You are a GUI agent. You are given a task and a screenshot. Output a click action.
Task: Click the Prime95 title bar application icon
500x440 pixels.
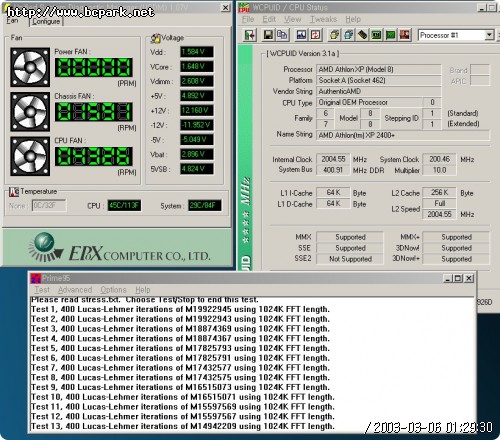(36, 278)
